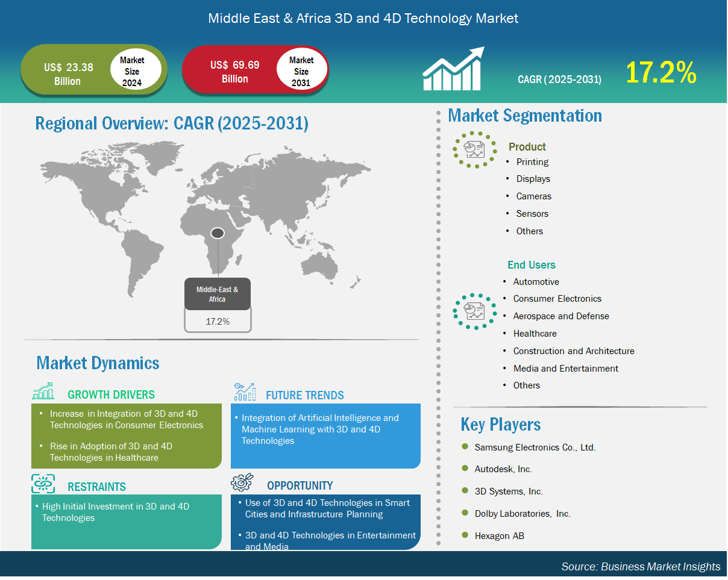Click the CAGR (2025-2031) label in header
The image size is (728, 580).
click(559, 79)
